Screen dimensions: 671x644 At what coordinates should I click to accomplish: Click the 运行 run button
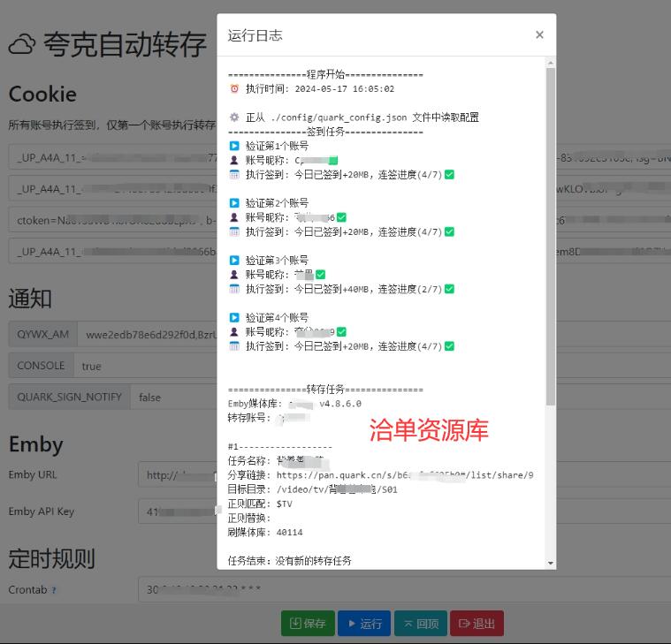point(364,624)
